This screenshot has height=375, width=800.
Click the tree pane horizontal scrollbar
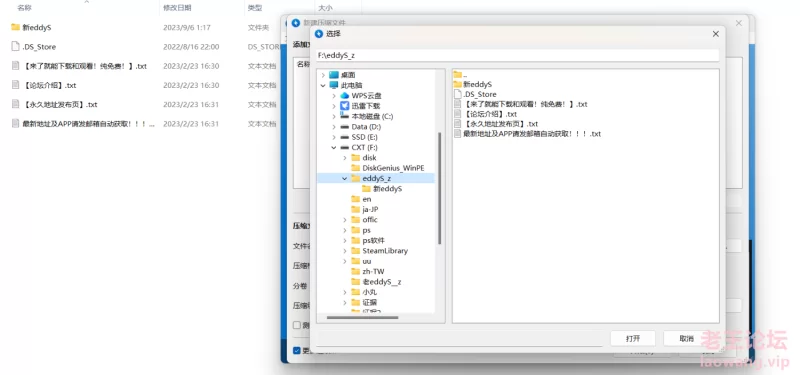point(362,317)
